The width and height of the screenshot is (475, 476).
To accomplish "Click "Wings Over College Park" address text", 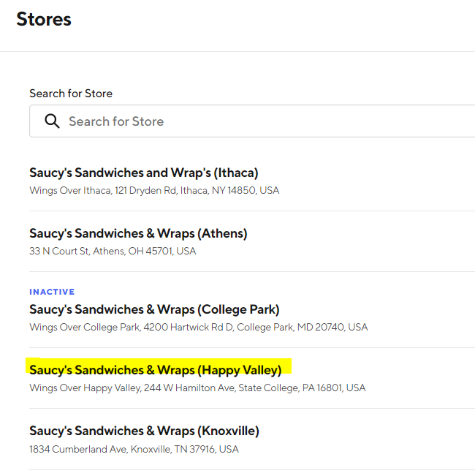I will tap(85, 328).
